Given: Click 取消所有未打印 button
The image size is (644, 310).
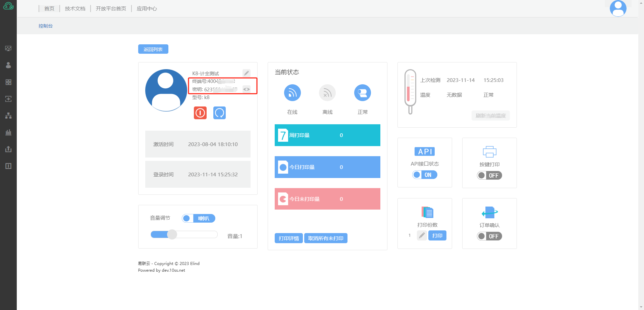Looking at the screenshot, I should [x=325, y=238].
